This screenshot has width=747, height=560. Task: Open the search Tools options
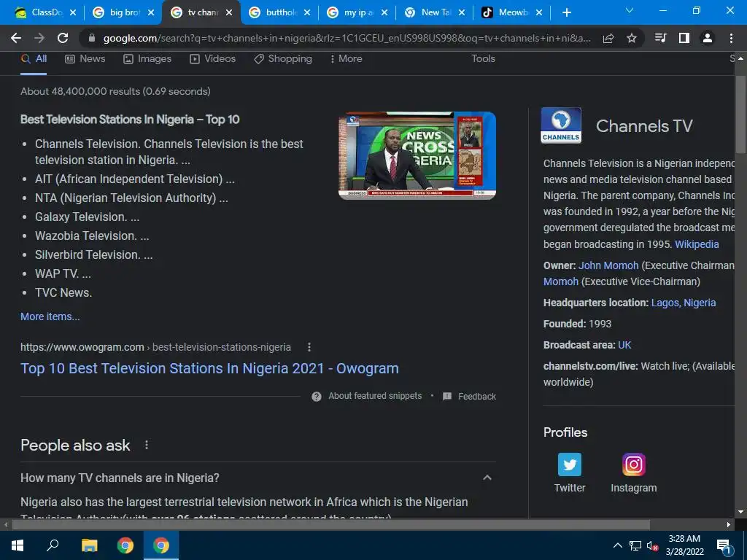(x=483, y=58)
